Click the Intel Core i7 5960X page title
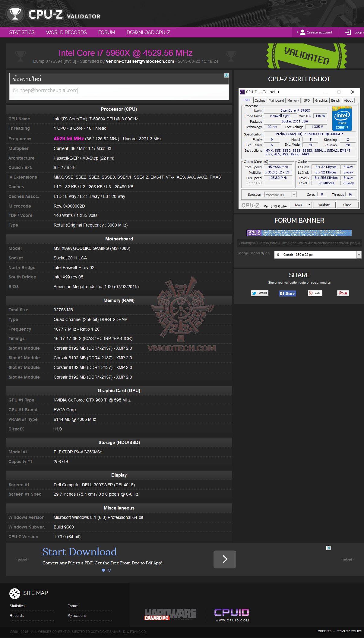This screenshot has height=638, width=364. [x=125, y=53]
